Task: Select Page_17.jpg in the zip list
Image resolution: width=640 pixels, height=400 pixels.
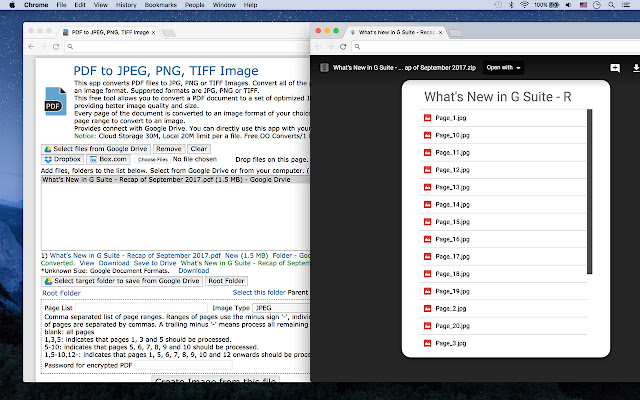Action: [503, 257]
